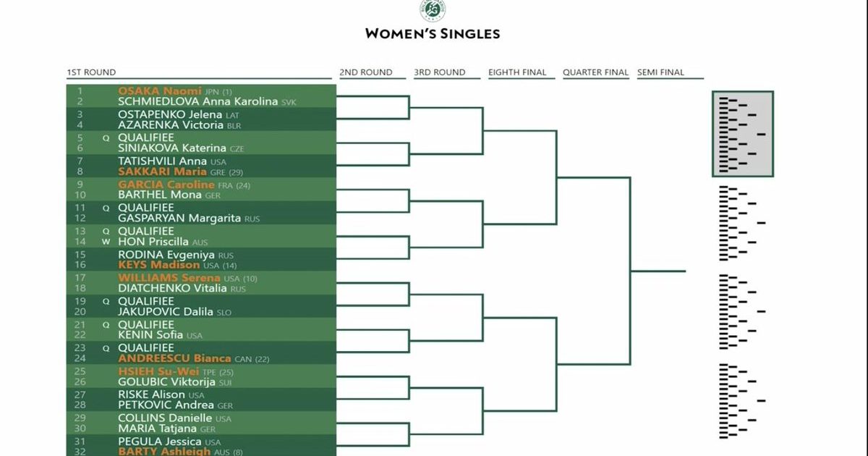The width and height of the screenshot is (868, 456).
Task: Open the QUARTER FINAL column header
Action: coord(596,72)
